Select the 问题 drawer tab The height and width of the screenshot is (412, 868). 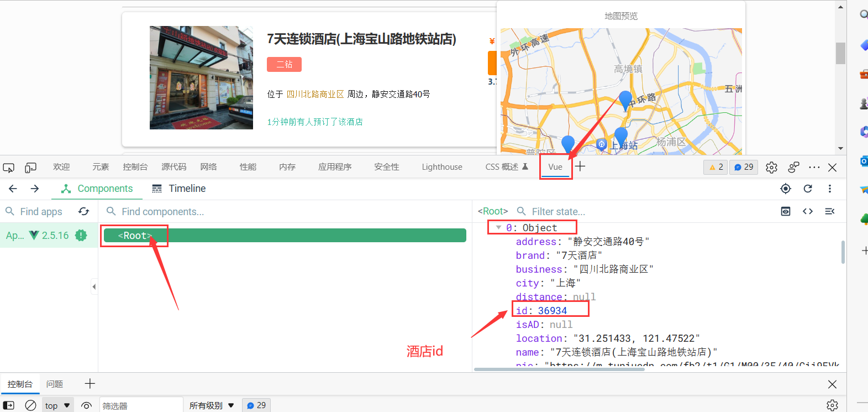click(x=55, y=384)
